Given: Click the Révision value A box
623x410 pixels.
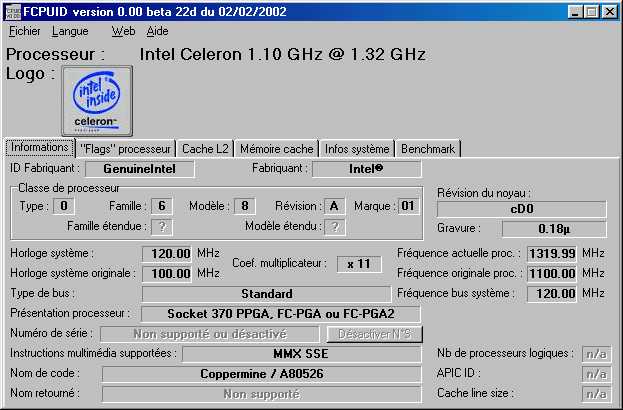Looking at the screenshot, I should click(x=335, y=206).
